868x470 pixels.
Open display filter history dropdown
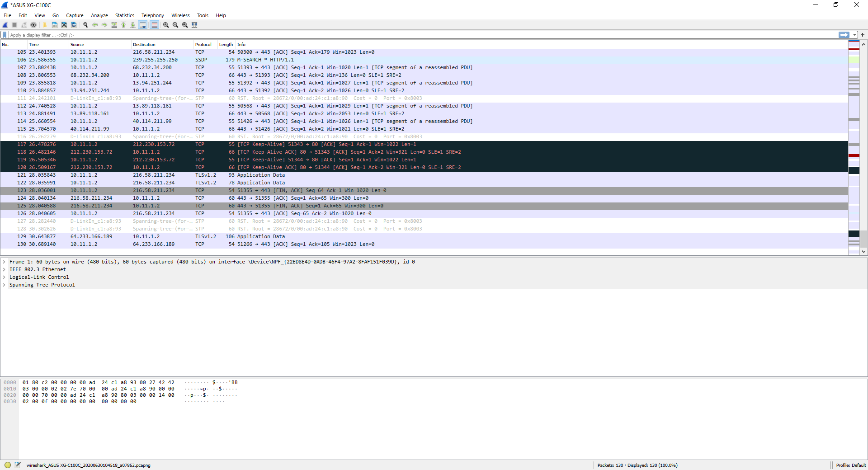click(854, 35)
